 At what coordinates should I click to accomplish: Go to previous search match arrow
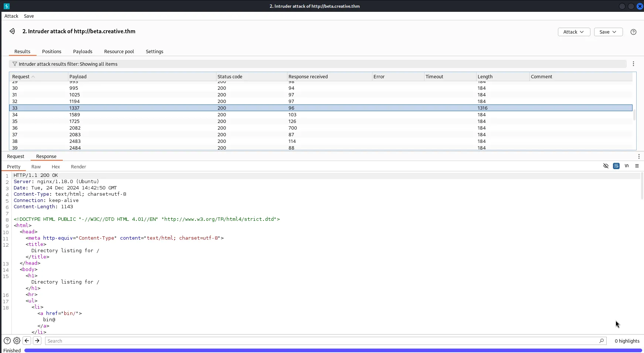click(27, 341)
